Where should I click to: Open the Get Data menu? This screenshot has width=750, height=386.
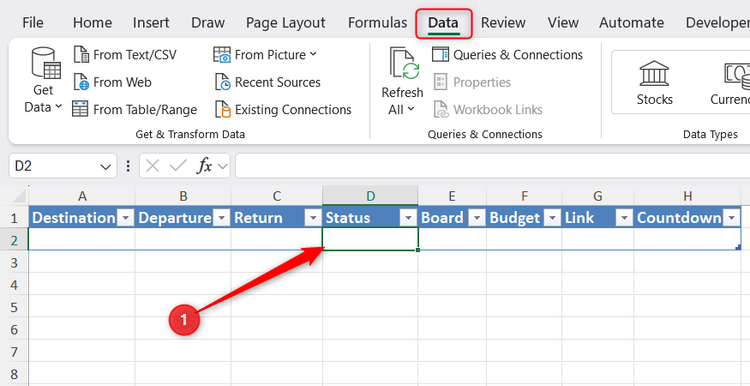[x=43, y=80]
